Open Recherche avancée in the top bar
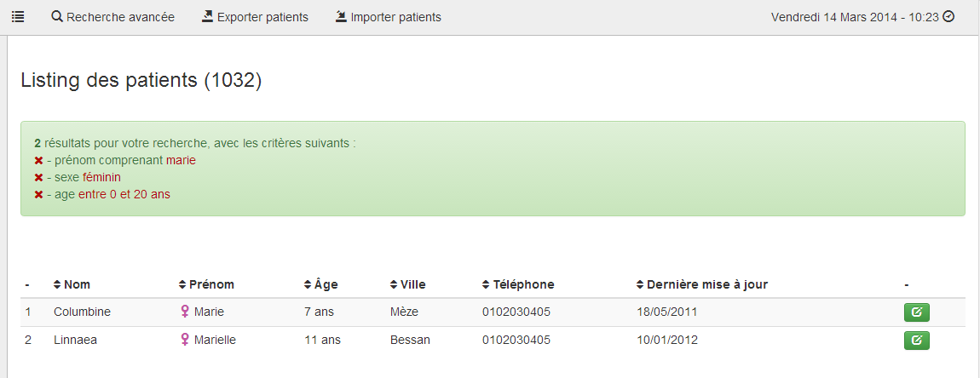The image size is (980, 378). click(x=113, y=18)
